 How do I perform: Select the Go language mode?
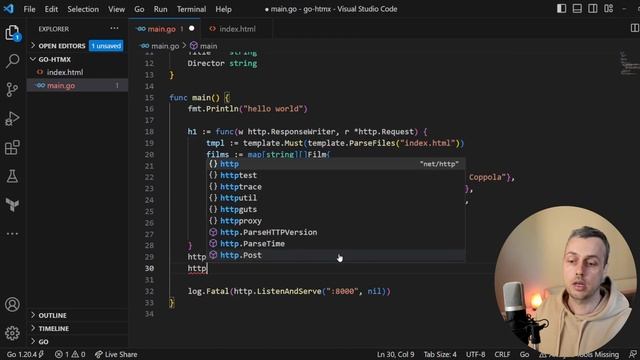click(x=524, y=354)
